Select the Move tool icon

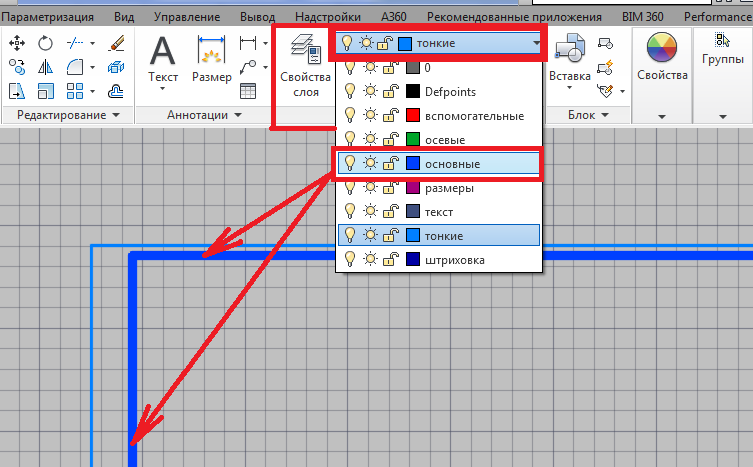click(17, 43)
